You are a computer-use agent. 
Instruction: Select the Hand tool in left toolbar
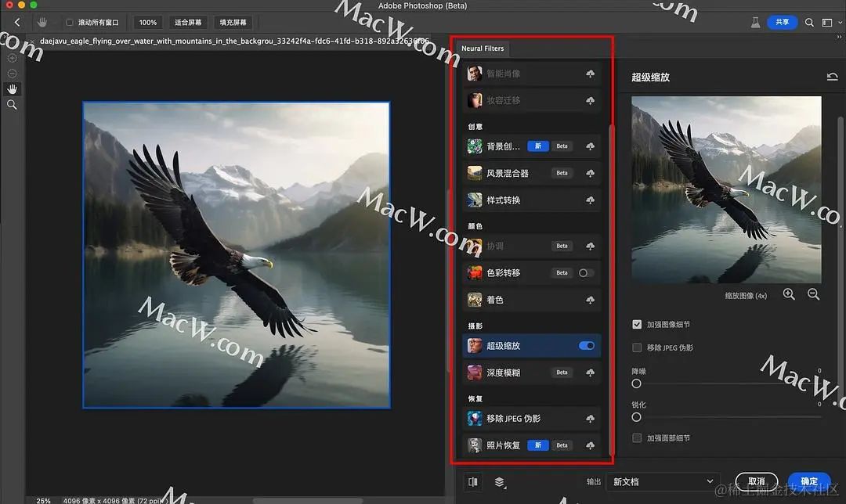click(12, 89)
